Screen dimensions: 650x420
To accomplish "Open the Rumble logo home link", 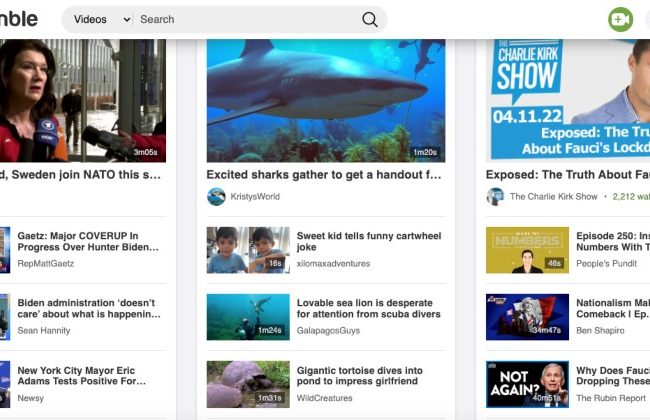I will [19, 19].
